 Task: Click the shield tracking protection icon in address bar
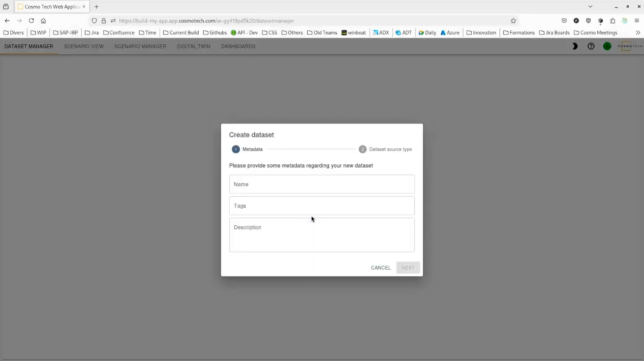(94, 21)
